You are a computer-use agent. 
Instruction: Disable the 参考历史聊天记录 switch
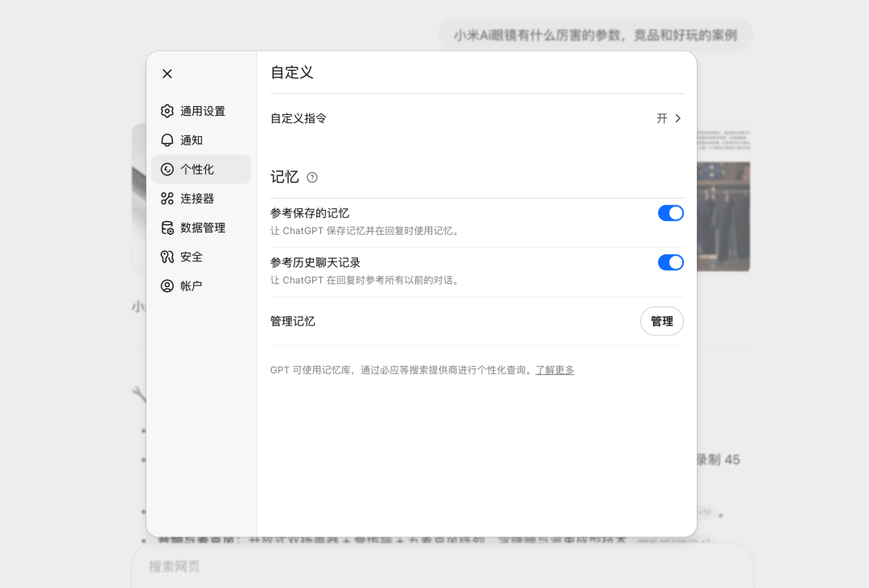670,262
